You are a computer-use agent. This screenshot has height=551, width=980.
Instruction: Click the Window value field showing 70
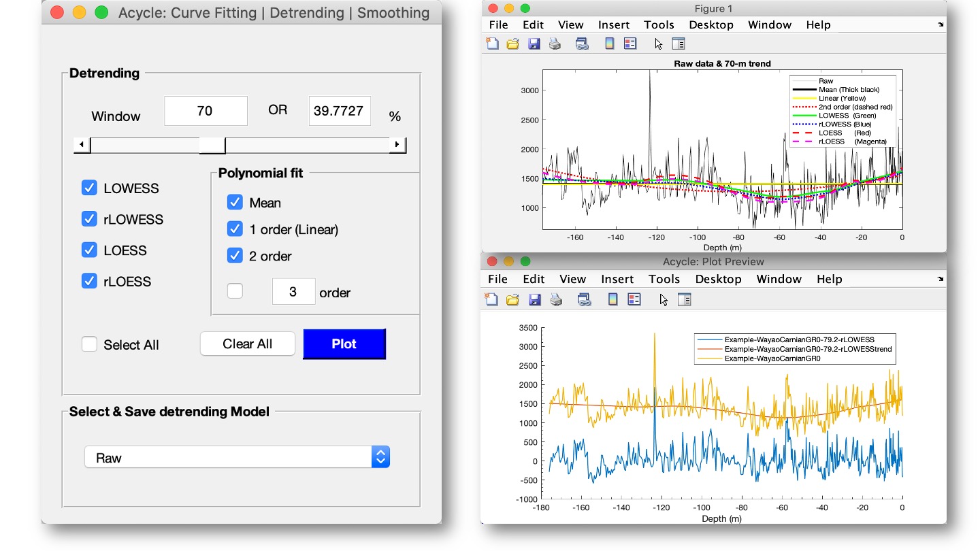tap(206, 111)
